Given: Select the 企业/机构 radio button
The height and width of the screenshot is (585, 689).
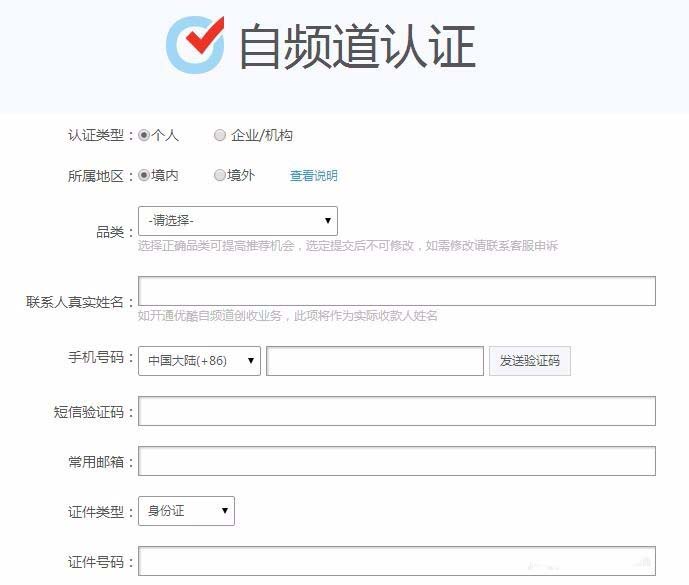Looking at the screenshot, I should [x=220, y=136].
